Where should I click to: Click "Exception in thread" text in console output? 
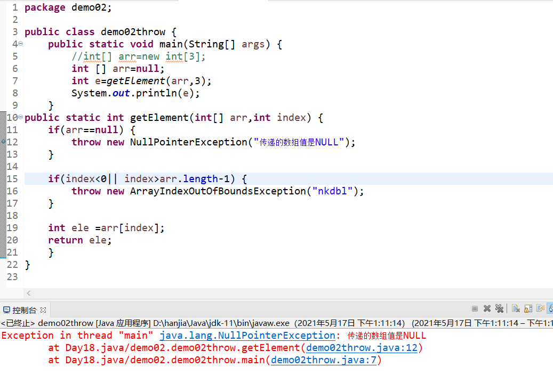[x=57, y=336]
